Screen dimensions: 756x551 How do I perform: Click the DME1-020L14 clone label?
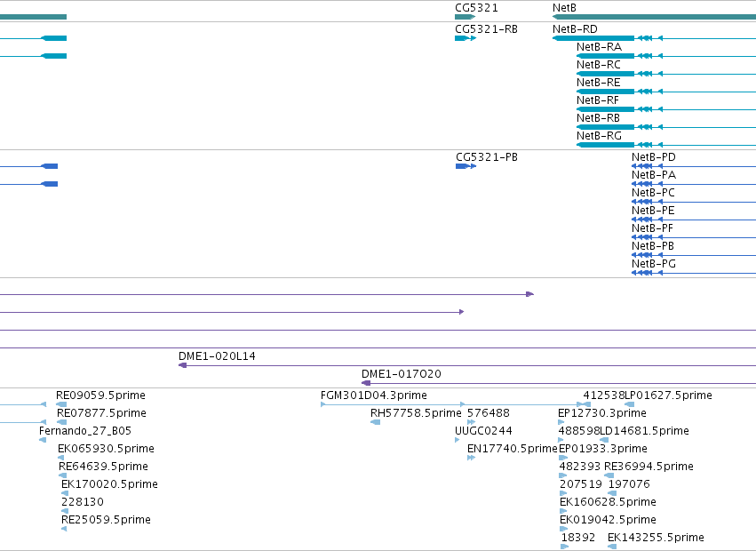(217, 356)
